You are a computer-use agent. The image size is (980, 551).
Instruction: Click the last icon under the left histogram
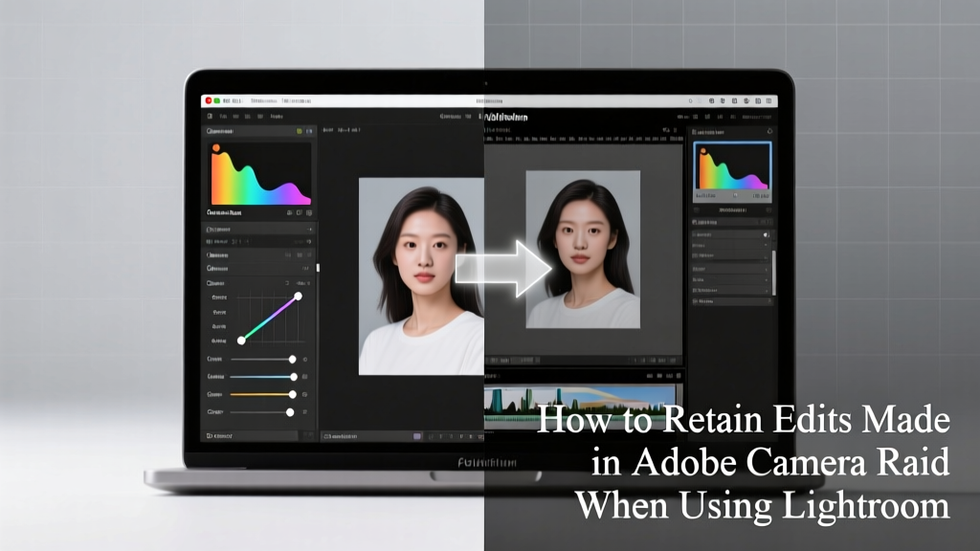coord(309,213)
